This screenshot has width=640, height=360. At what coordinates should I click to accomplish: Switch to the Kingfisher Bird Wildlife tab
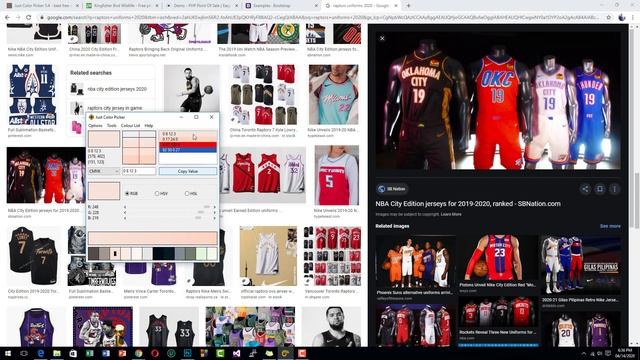[x=121, y=6]
